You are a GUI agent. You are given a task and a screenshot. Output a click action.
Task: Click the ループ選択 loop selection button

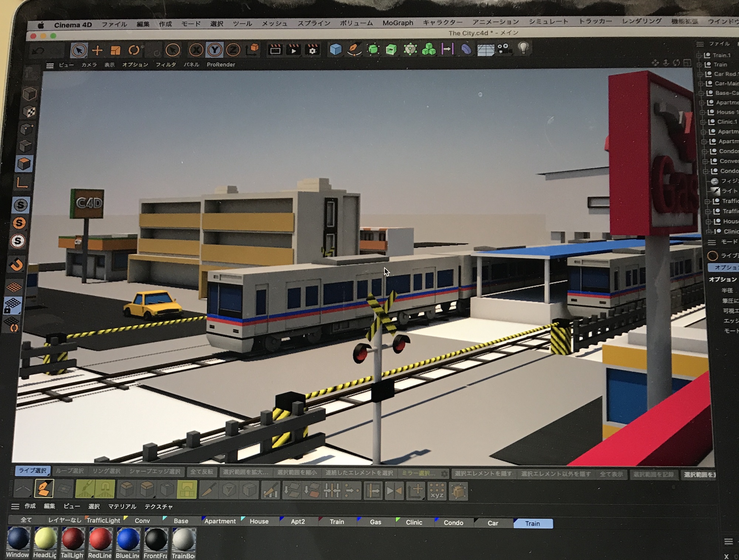[69, 471]
